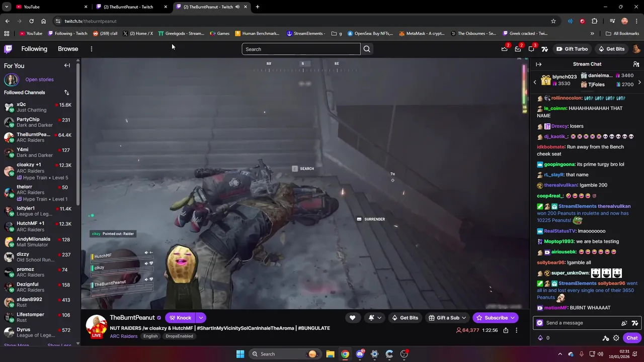This screenshot has width=644, height=362.
Task: Click the search magnifier button
Action: [x=367, y=49]
